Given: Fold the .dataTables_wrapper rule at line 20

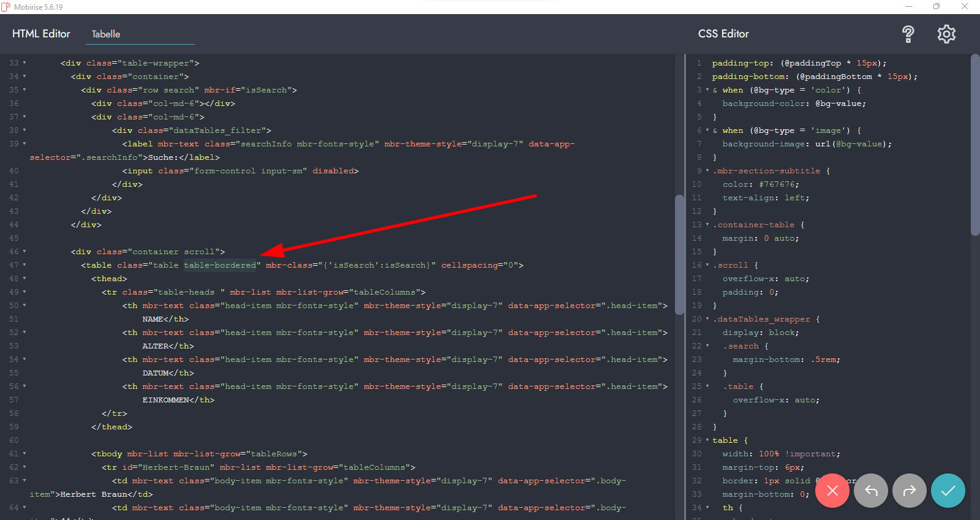Looking at the screenshot, I should click(x=707, y=319).
